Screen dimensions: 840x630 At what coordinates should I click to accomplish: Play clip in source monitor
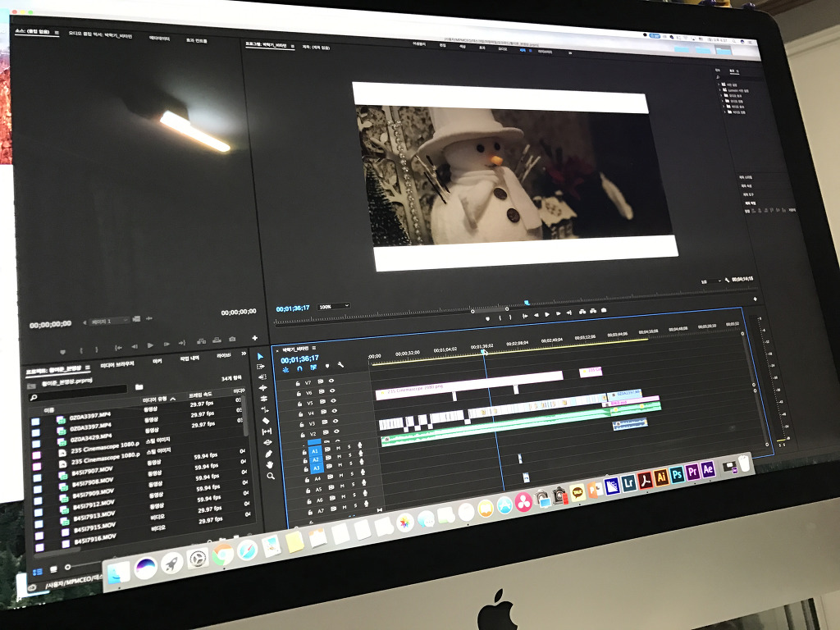151,345
